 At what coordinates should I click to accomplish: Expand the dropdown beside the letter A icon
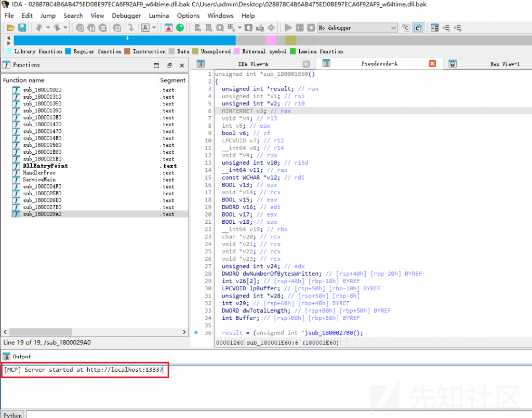tap(154, 28)
